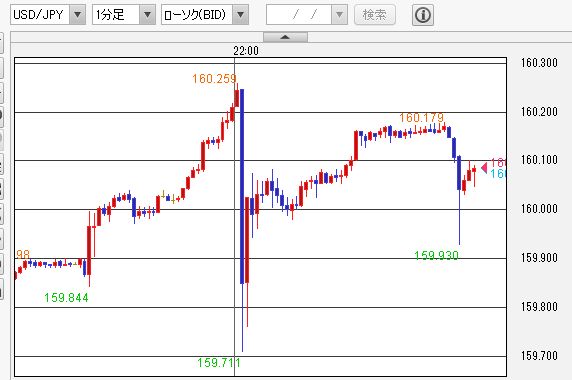The width and height of the screenshot is (572, 380).
Task: Click the 159.900 price axis label
Action: pos(539,257)
